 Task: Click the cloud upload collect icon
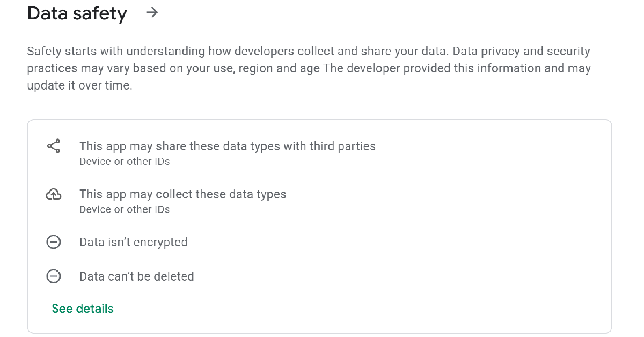coord(54,195)
